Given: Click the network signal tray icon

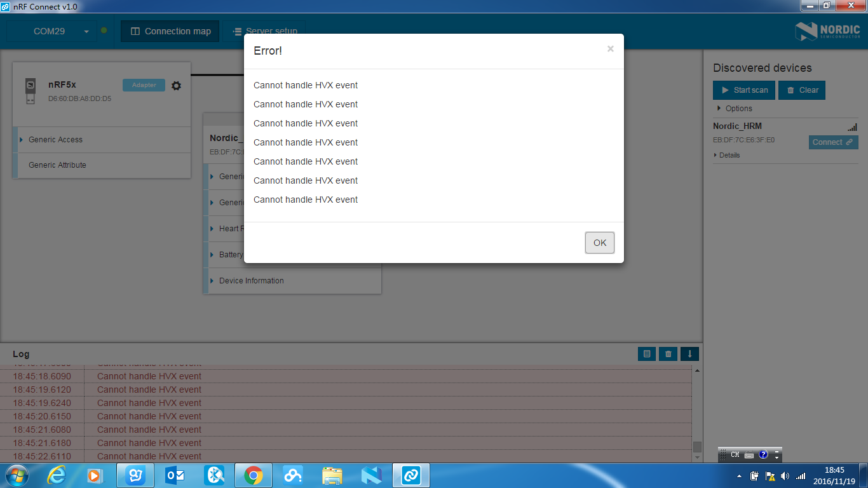Looking at the screenshot, I should (x=801, y=475).
